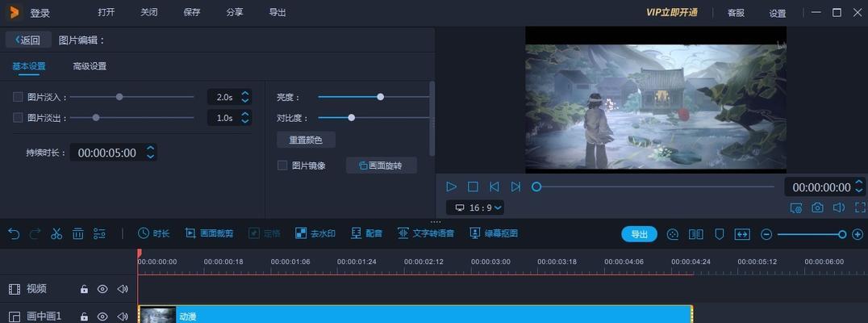Tick the 图片镜像 mirror checkbox
The height and width of the screenshot is (323, 868).
click(x=282, y=165)
